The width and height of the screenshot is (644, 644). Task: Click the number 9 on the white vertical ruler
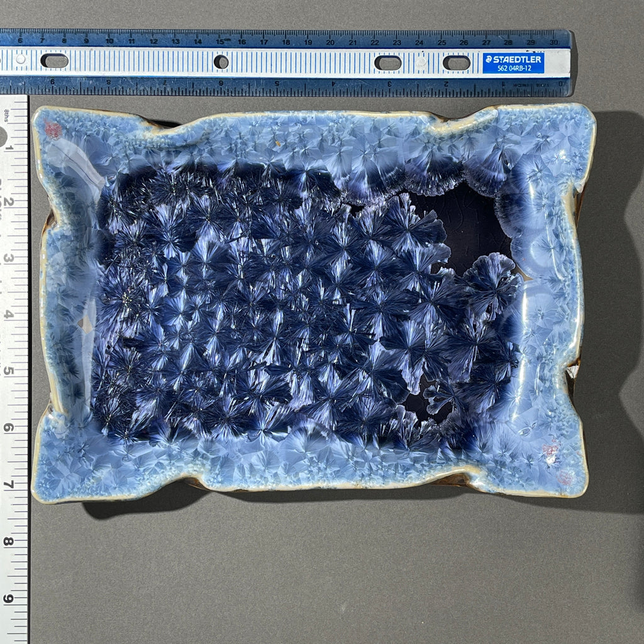[x=8, y=599]
